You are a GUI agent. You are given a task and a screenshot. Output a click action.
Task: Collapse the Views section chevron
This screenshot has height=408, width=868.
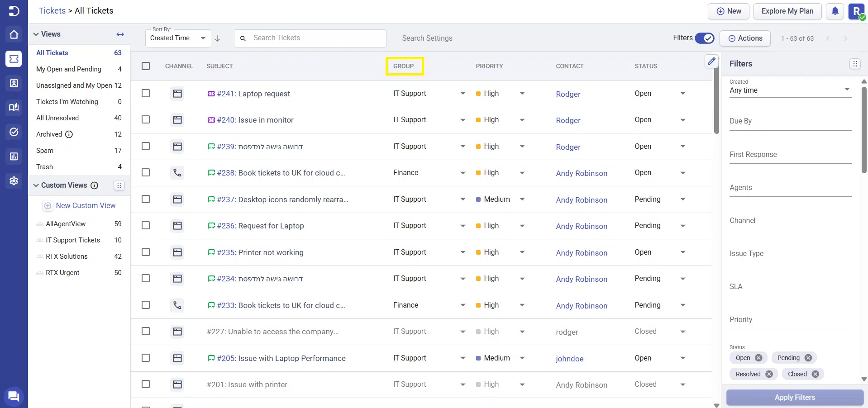(x=36, y=34)
